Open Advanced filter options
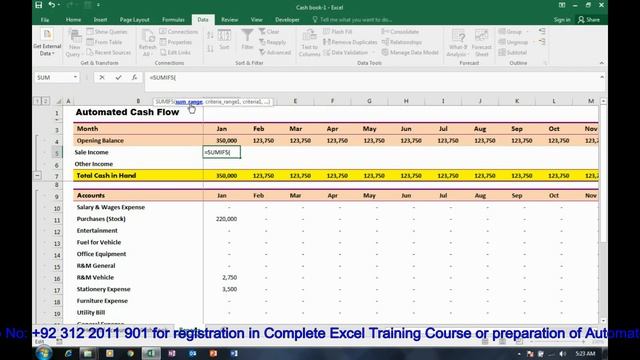 click(275, 53)
